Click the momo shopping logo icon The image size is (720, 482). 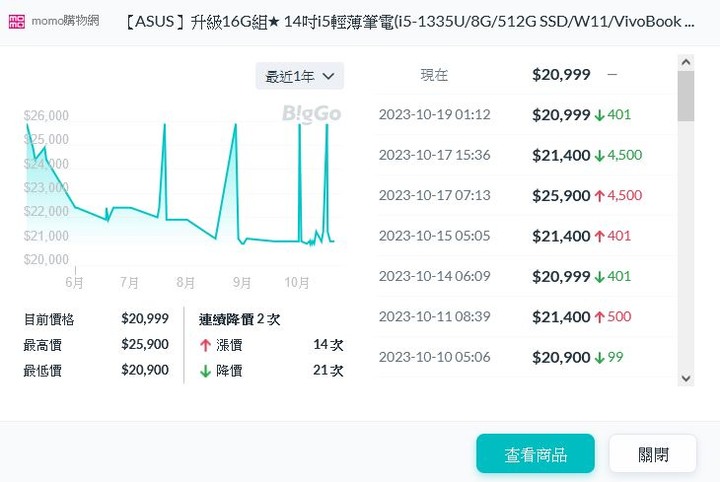pos(17,21)
